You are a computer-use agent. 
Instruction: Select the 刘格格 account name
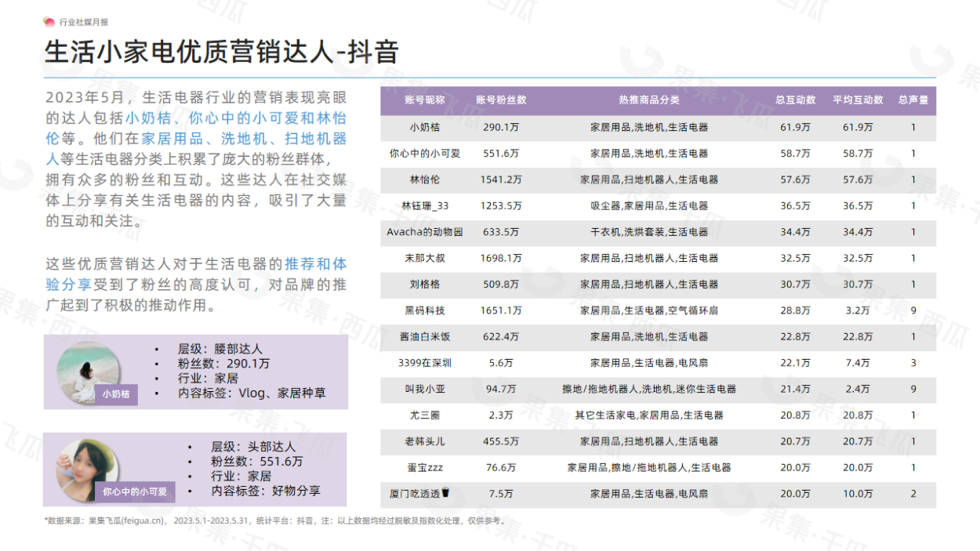point(424,285)
